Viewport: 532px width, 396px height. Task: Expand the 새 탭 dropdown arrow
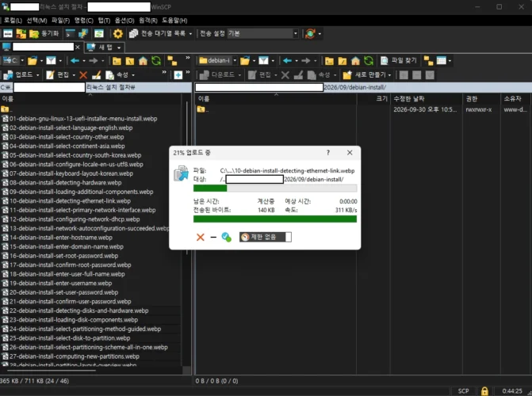tap(119, 48)
